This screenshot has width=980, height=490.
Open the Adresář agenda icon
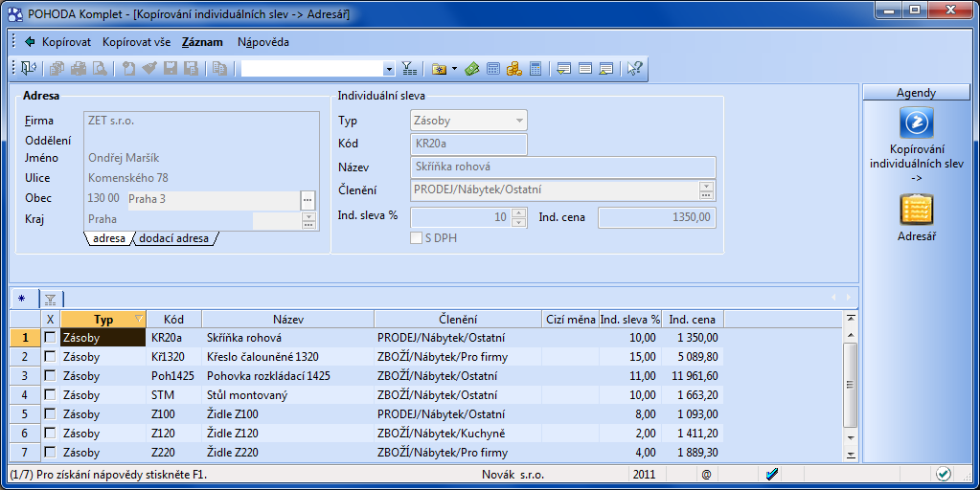[916, 209]
